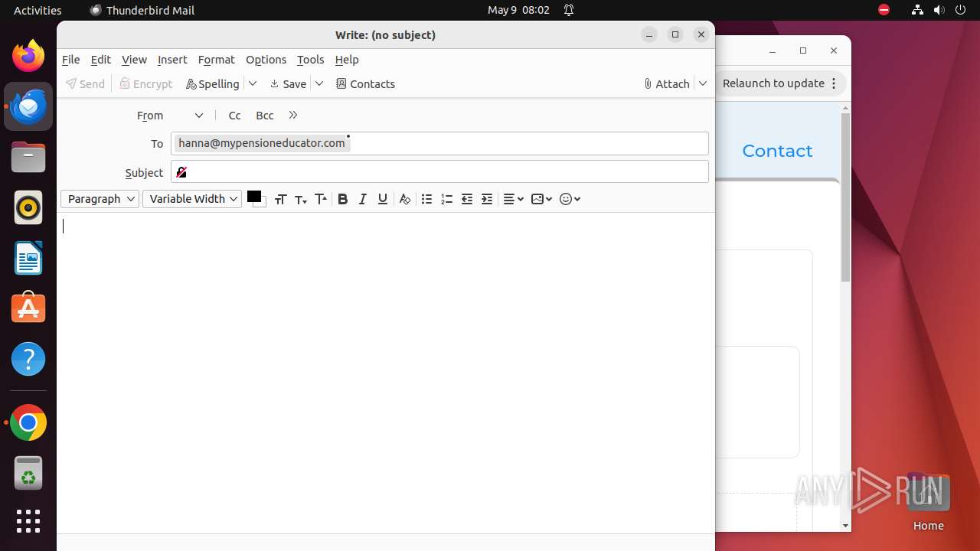The width and height of the screenshot is (980, 551).
Task: Open the Variable Width font dropdown
Action: (x=192, y=199)
